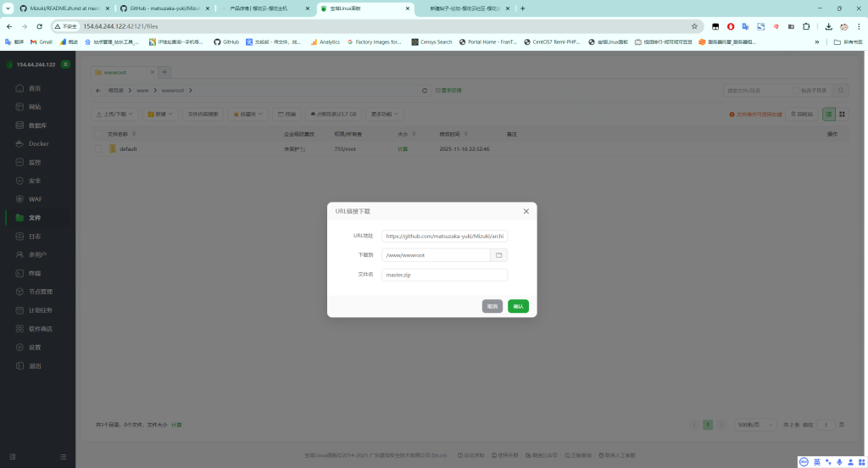
Task: Open Docker in the left sidebar
Action: point(38,143)
